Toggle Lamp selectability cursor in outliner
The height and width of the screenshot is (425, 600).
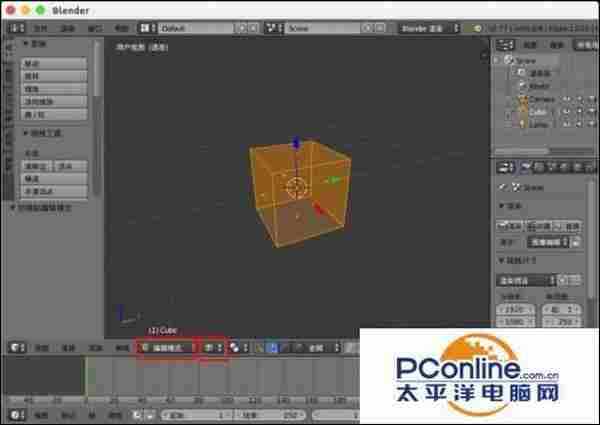point(579,124)
